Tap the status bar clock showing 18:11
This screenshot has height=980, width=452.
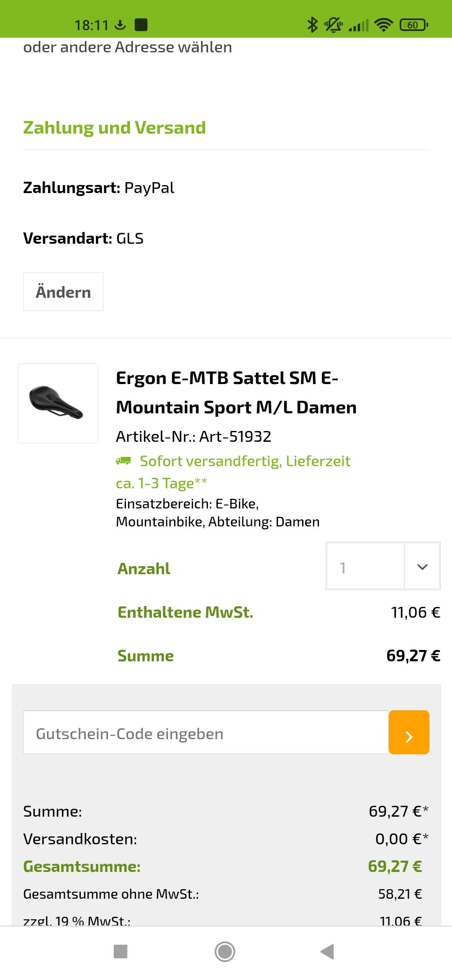coord(91,25)
